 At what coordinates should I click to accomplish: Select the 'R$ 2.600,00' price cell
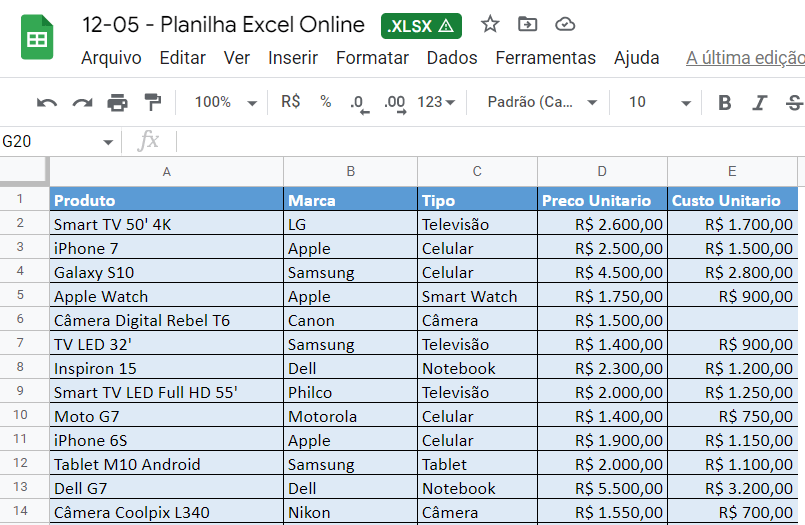(x=602, y=224)
